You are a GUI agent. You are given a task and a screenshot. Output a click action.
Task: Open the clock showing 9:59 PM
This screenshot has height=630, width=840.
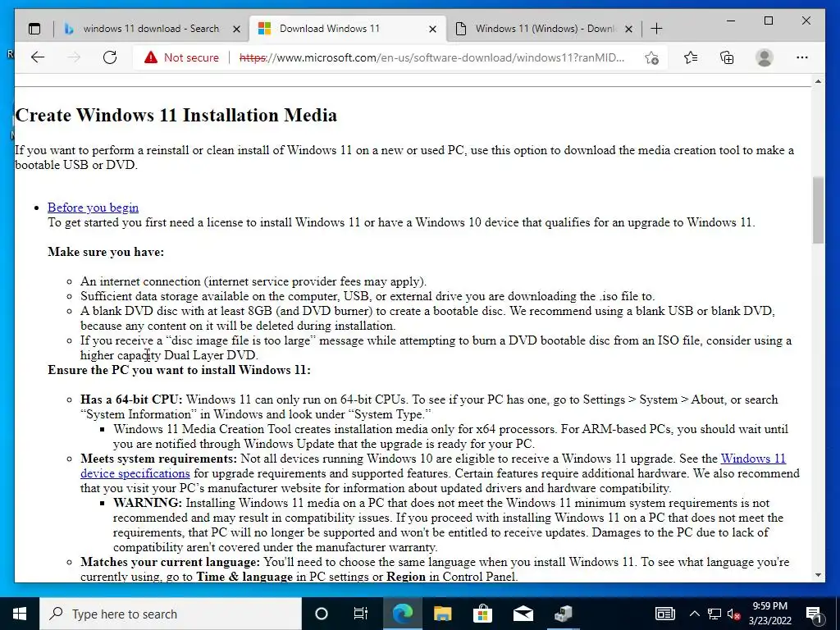(x=769, y=614)
